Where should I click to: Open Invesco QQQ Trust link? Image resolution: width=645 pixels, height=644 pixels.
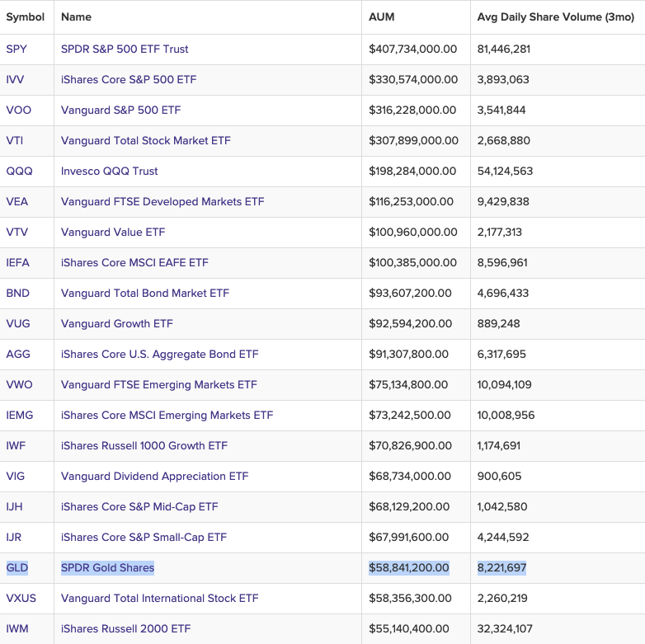coord(110,171)
